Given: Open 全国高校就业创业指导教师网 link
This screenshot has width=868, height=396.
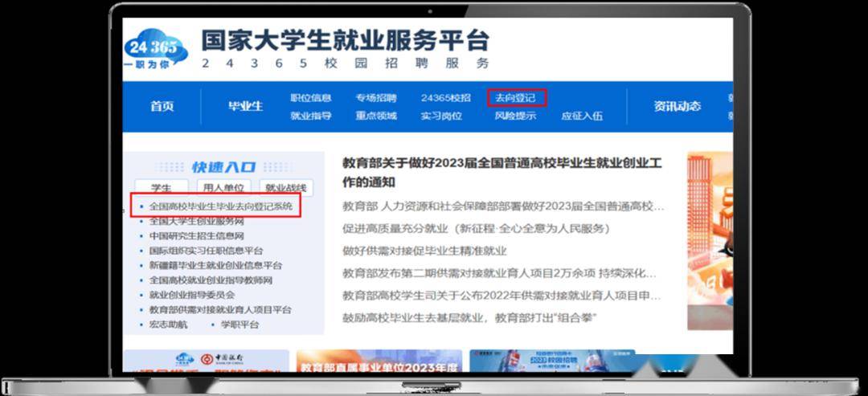Looking at the screenshot, I should click(211, 280).
